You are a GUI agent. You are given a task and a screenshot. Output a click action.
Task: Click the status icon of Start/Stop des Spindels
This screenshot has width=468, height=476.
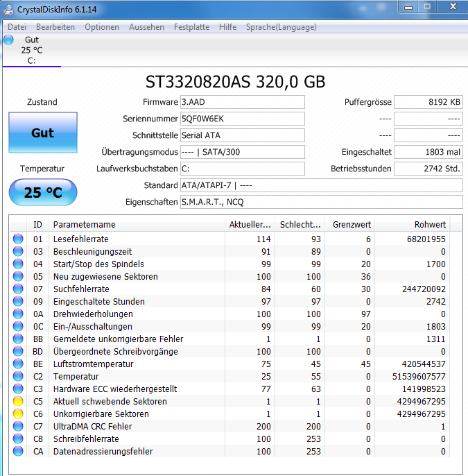pos(18,264)
